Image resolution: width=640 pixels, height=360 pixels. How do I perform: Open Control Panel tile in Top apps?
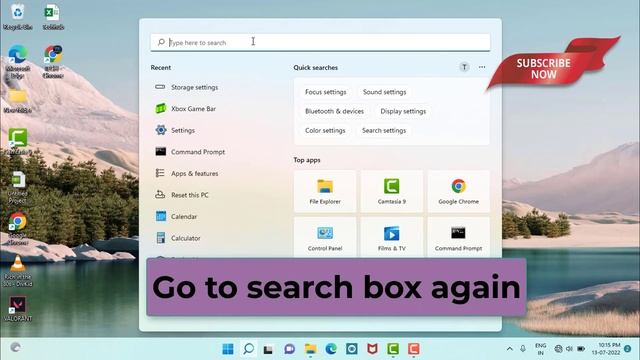[x=325, y=238]
